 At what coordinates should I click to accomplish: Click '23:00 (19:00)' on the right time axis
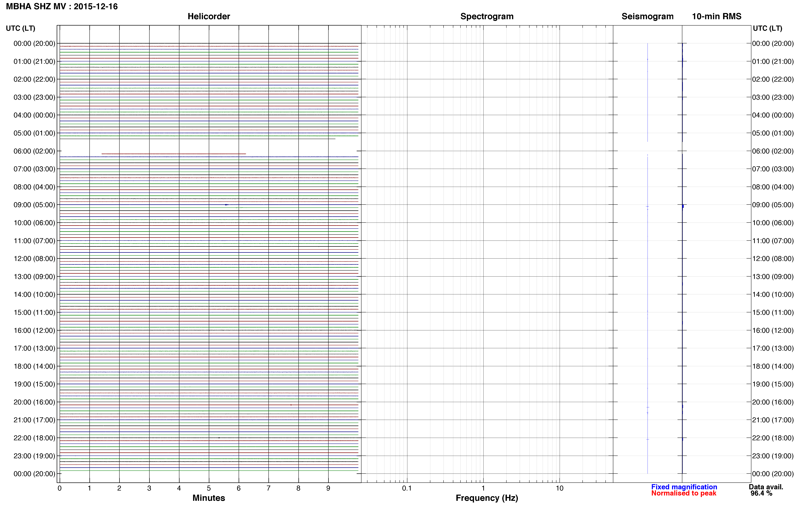pos(773,456)
